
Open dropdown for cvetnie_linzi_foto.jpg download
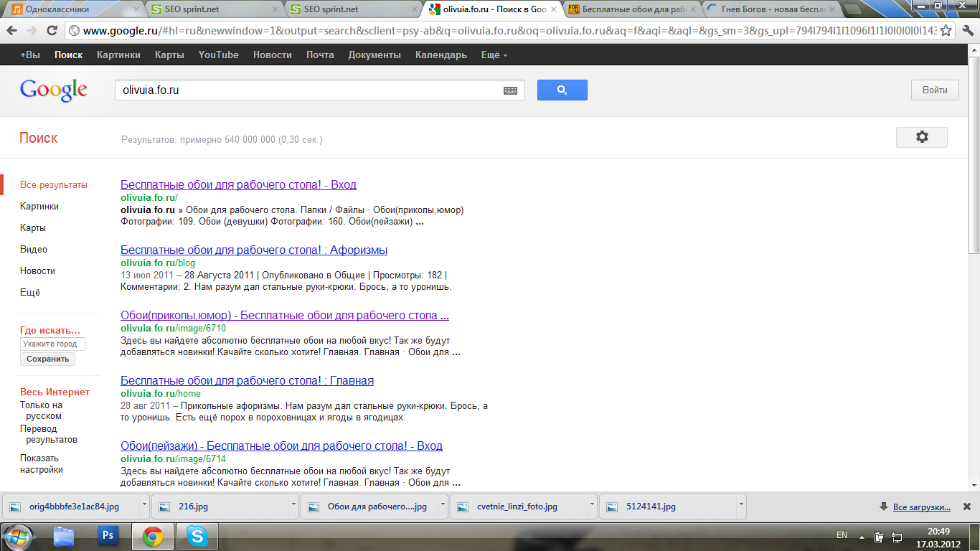pyautogui.click(x=591, y=504)
